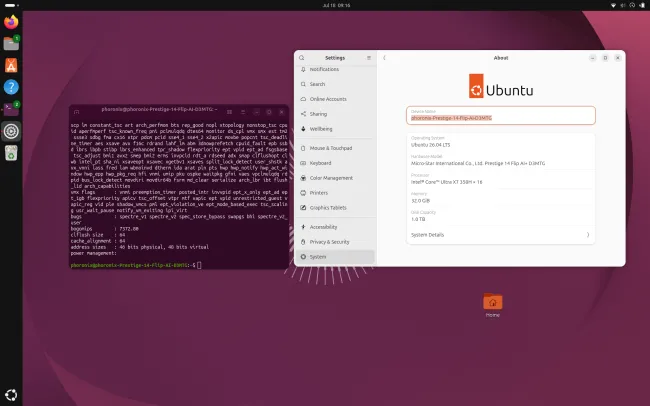Open Wellbeing settings panel
The image size is (650, 406).
tap(335, 129)
